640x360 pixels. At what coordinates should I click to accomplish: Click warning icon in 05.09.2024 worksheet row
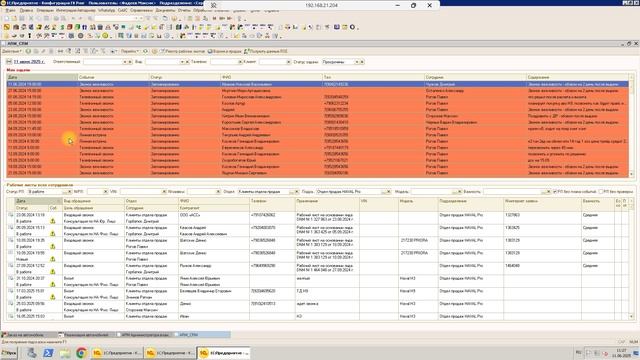(x=53, y=233)
